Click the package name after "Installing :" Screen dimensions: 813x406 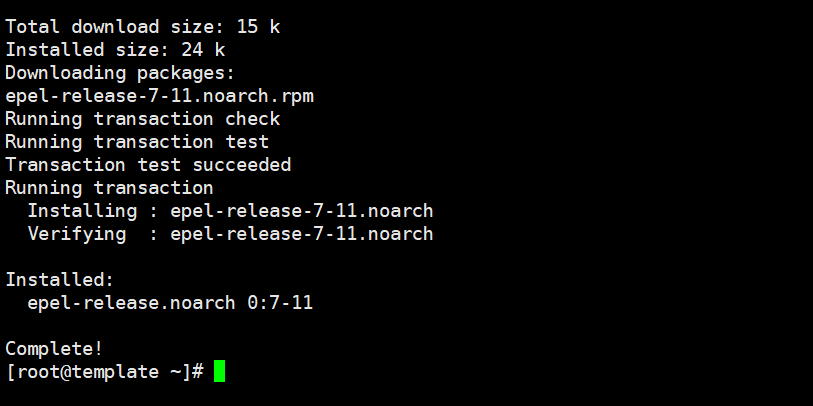(x=301, y=211)
